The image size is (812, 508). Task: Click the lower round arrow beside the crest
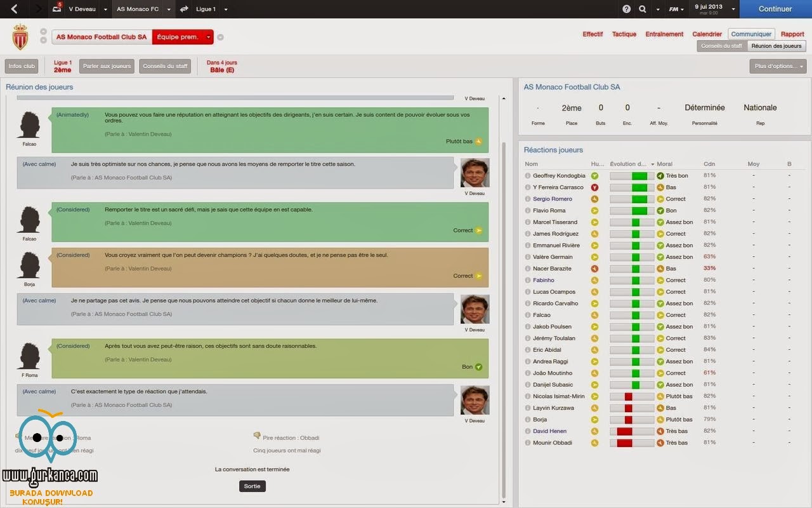(x=43, y=41)
